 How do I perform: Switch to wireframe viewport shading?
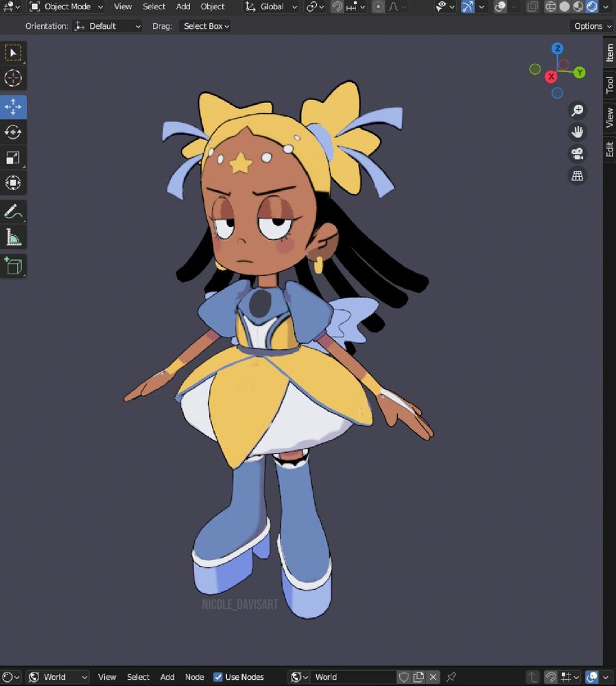coord(550,7)
